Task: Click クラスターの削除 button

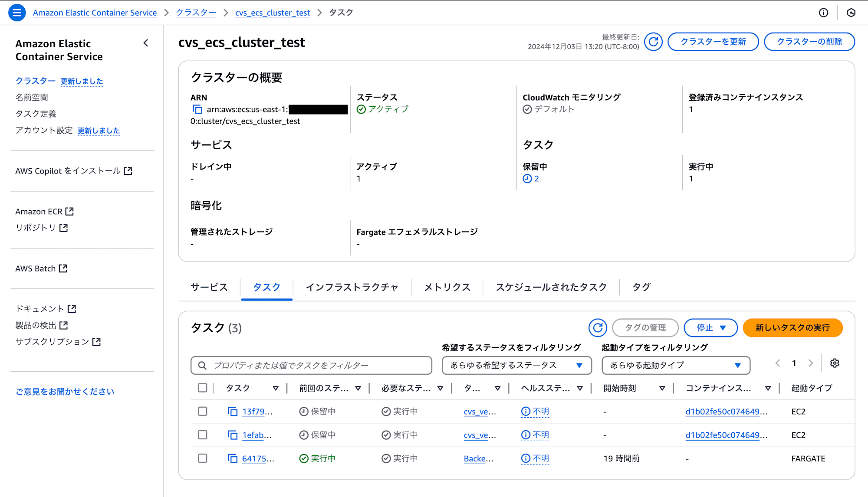Action: [809, 42]
